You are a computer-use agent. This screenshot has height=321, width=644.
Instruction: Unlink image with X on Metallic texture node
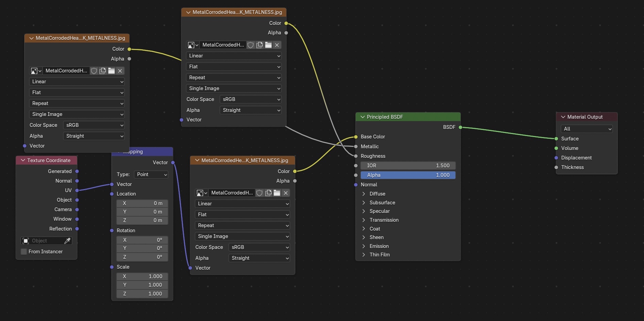[120, 71]
